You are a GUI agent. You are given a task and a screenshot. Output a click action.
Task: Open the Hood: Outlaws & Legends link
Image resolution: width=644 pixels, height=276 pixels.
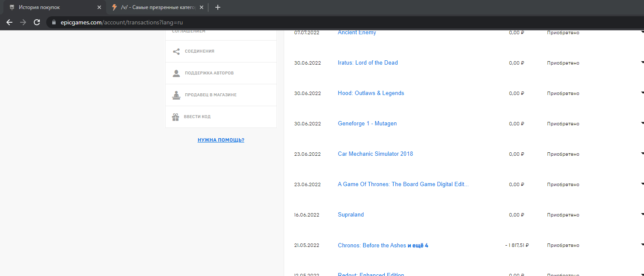[371, 93]
